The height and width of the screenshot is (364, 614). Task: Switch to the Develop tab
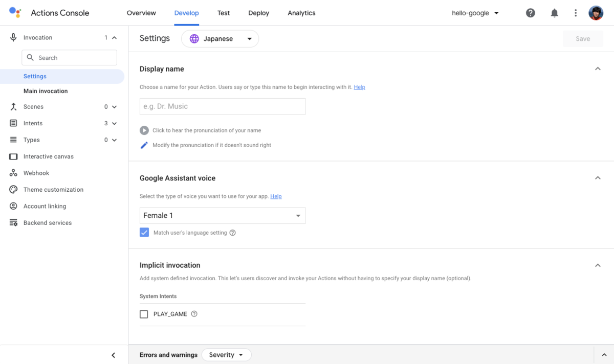tap(186, 13)
